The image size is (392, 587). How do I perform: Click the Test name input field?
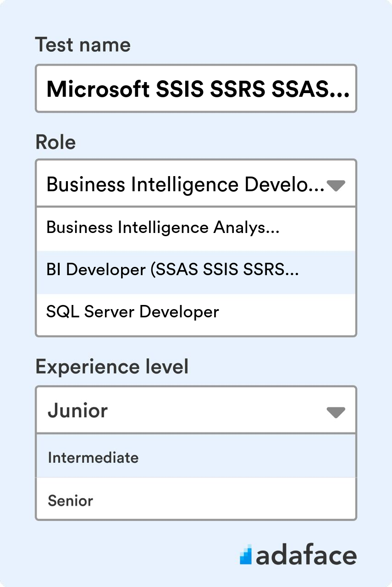pyautogui.click(x=195, y=88)
